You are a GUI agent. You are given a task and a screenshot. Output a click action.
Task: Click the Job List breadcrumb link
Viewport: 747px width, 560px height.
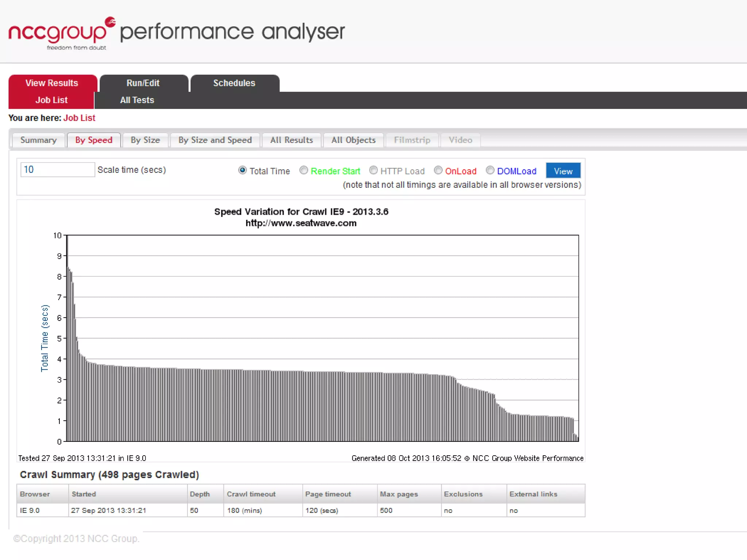[79, 118]
